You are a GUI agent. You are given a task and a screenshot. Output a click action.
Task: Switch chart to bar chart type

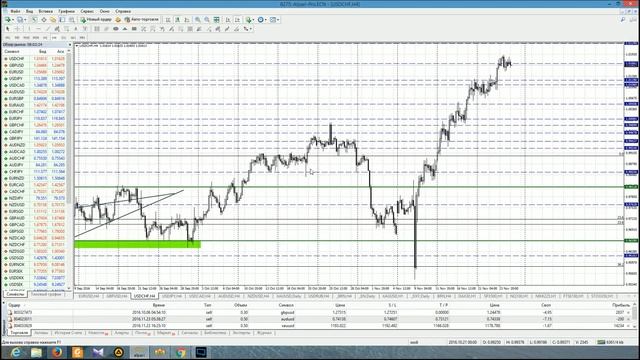click(x=168, y=20)
